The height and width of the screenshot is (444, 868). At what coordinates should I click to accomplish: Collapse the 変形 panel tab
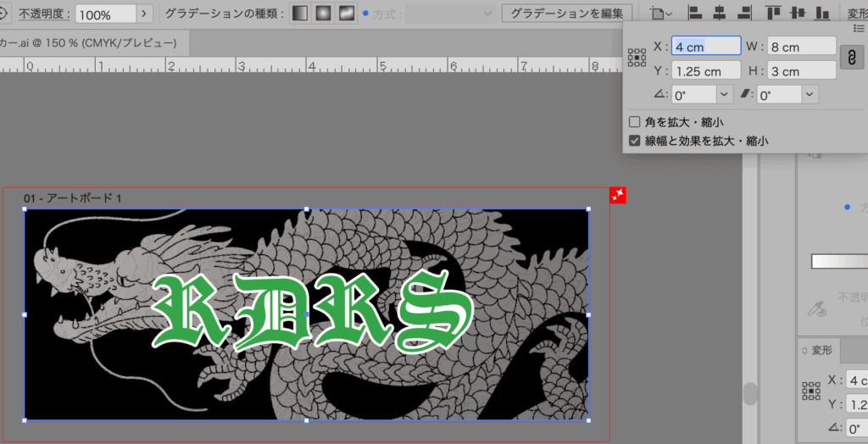821,350
